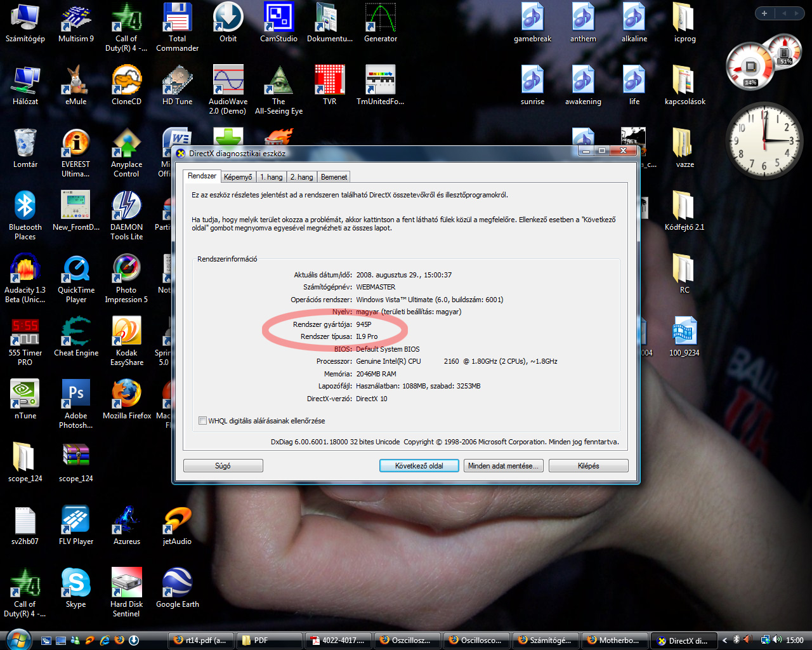Launch The All-Seeing Eye shortcut
This screenshot has width=812, height=650.
click(279, 90)
